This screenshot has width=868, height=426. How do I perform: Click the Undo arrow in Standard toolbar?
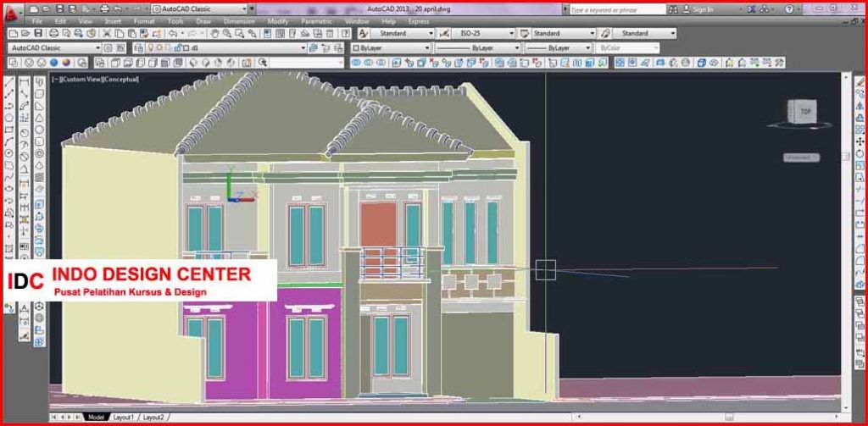(x=173, y=33)
